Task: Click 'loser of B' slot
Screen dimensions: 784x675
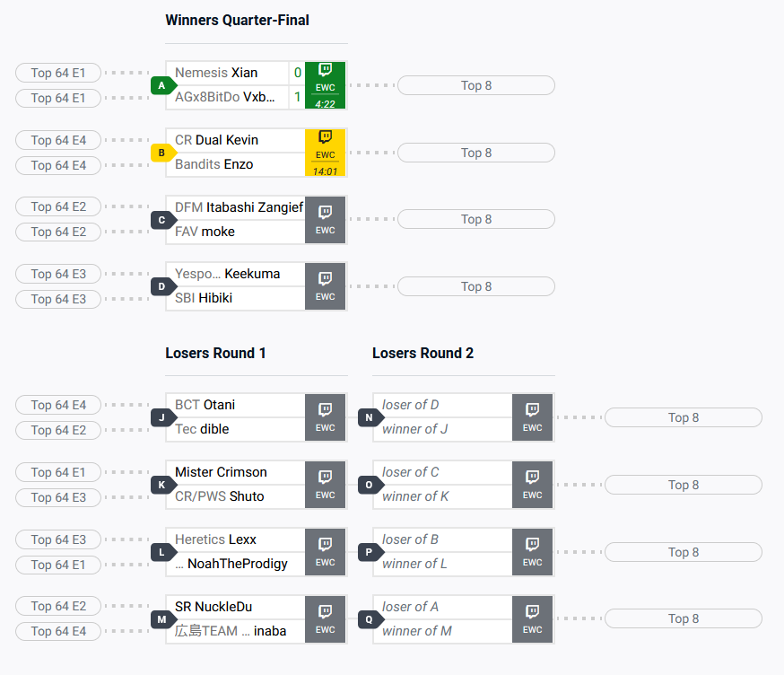Action: pyautogui.click(x=410, y=539)
